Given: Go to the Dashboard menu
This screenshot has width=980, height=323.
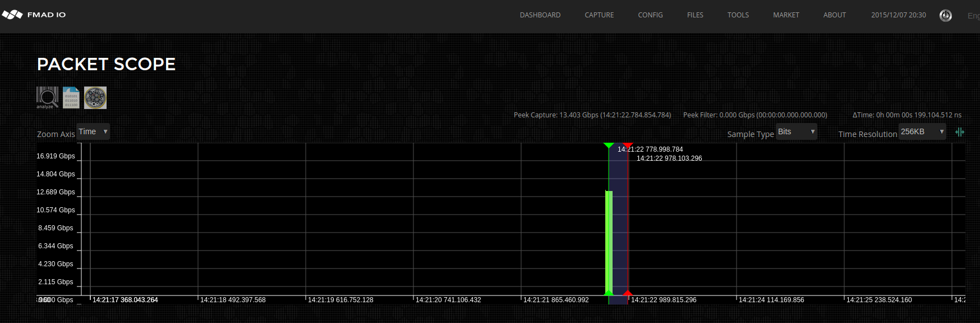Looking at the screenshot, I should click(540, 15).
